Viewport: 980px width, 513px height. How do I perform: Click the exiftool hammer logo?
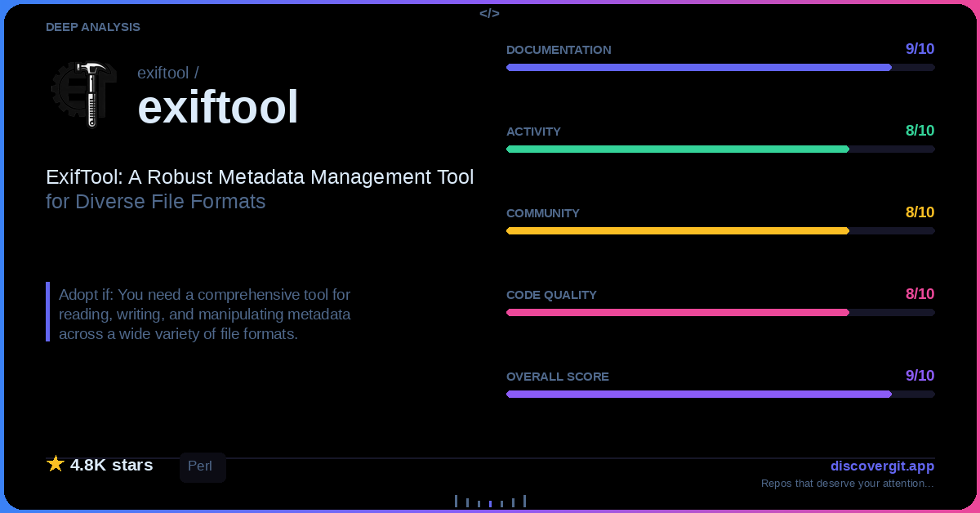[x=85, y=94]
